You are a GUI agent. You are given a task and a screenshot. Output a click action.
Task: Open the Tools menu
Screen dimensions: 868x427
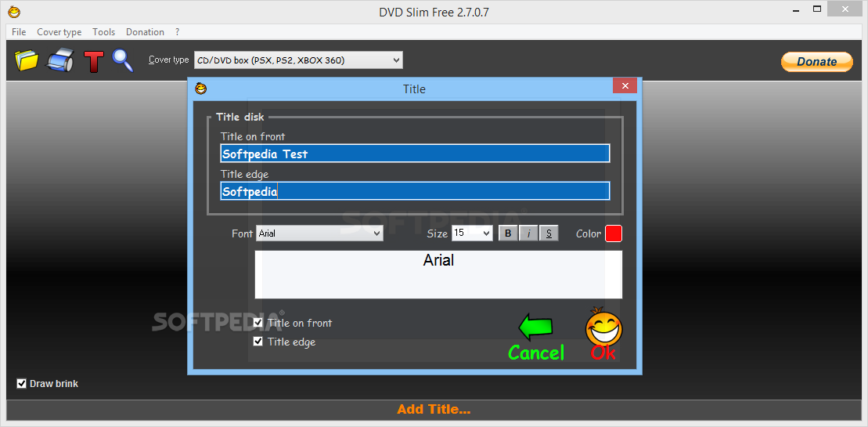(103, 32)
